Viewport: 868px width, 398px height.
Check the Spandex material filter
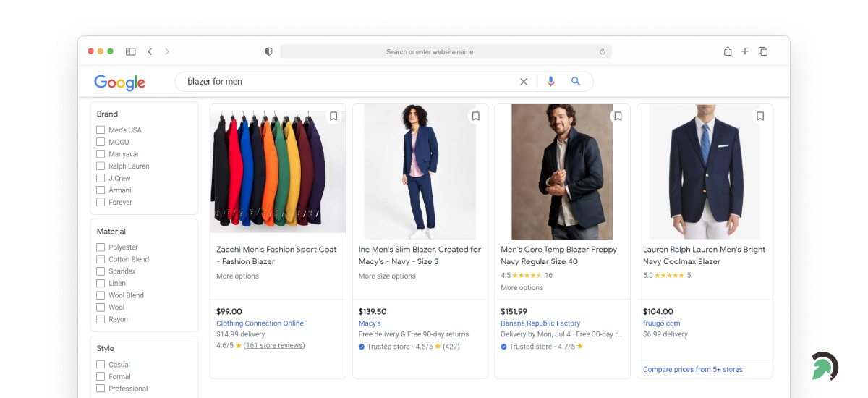(101, 271)
